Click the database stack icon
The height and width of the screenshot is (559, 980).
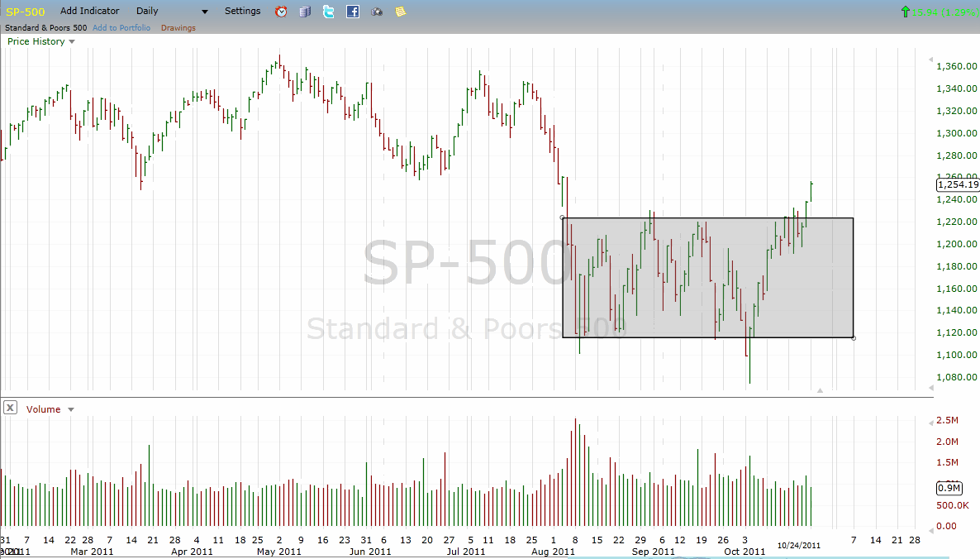tap(305, 12)
